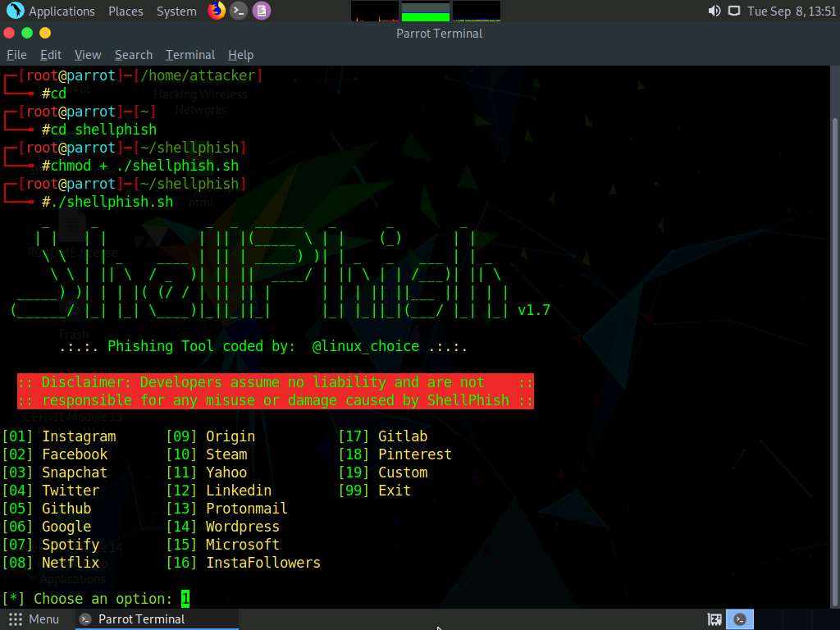Click the '[13] Protonmail' option text
This screenshot has width=840, height=630.
point(227,509)
